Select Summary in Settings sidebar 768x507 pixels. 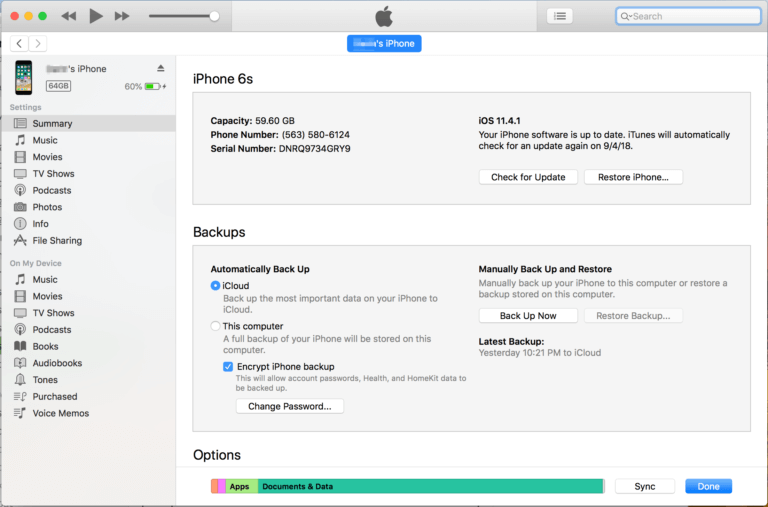pos(88,123)
